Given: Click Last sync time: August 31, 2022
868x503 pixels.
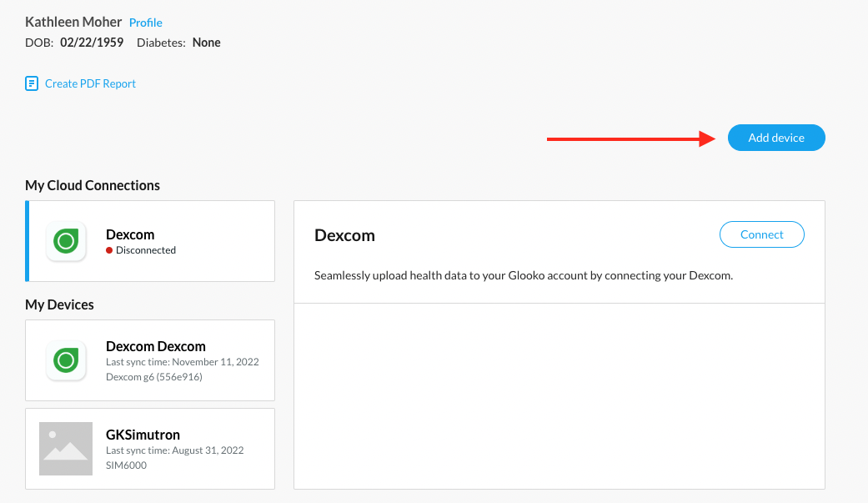Looking at the screenshot, I should (174, 450).
